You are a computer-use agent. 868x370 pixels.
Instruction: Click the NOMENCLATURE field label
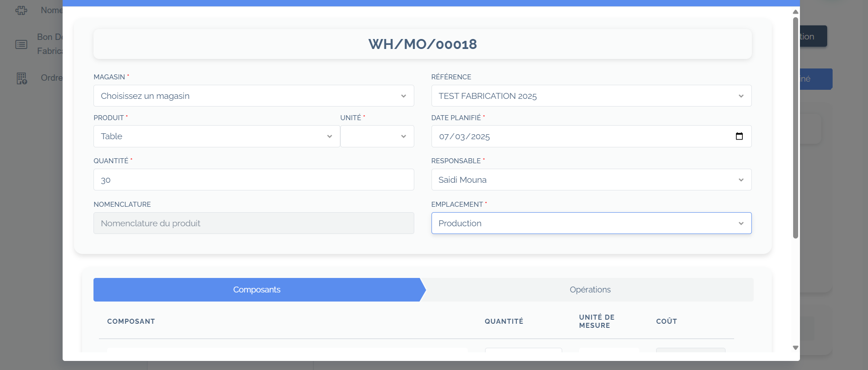(x=122, y=204)
